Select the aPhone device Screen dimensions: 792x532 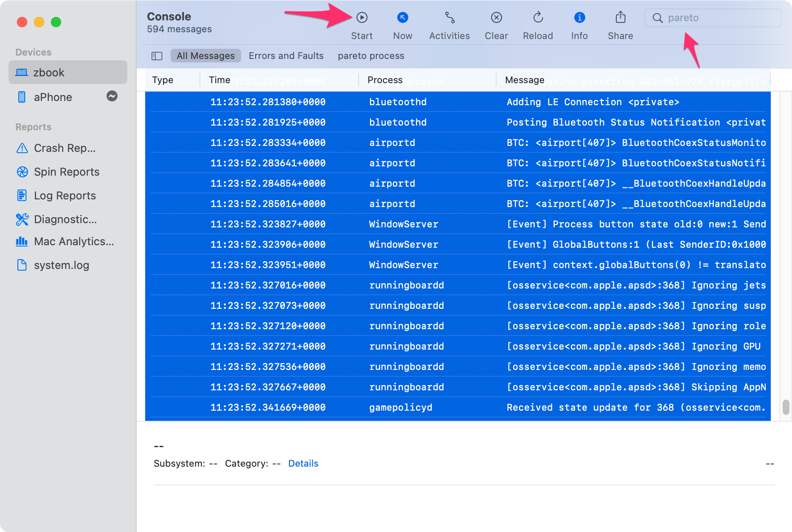[68, 97]
